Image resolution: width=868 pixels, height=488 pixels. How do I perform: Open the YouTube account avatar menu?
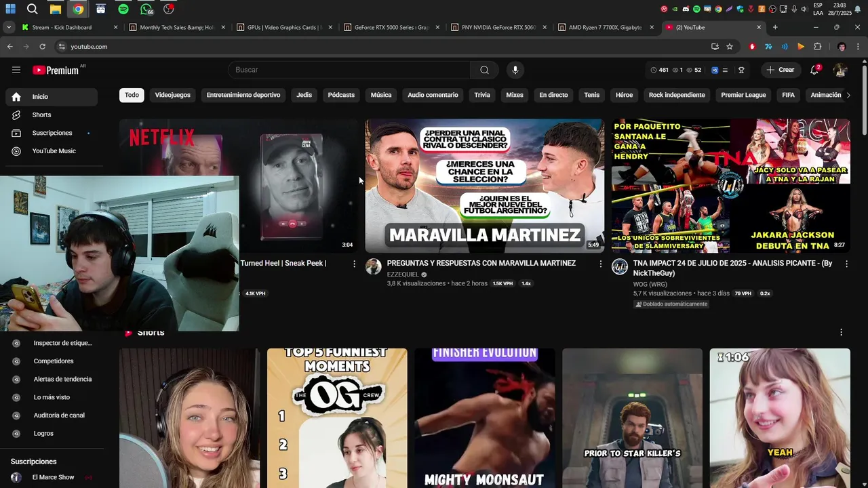[x=840, y=70]
